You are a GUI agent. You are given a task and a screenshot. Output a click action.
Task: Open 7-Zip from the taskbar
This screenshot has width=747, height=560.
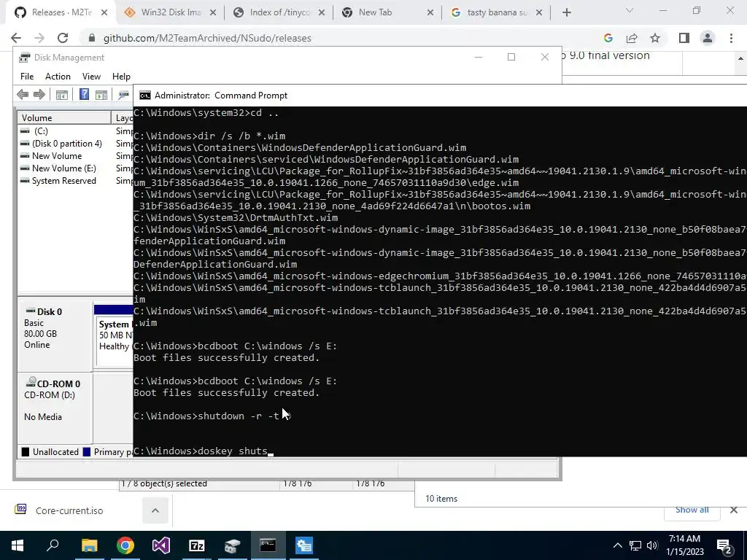point(197,545)
